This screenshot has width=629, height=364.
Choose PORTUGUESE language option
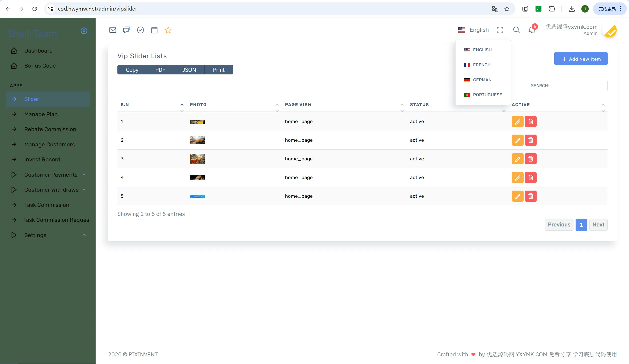tap(487, 95)
